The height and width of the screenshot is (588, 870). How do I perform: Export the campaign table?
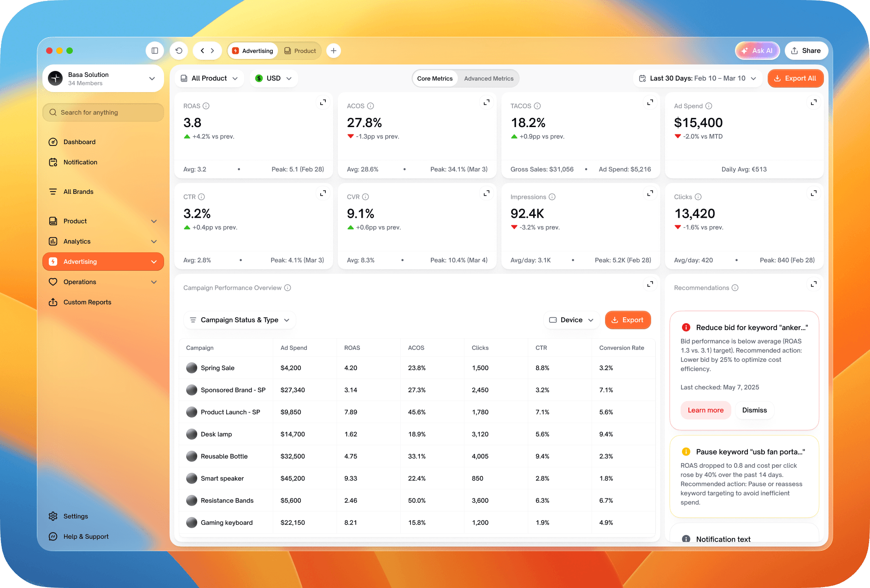tap(628, 320)
